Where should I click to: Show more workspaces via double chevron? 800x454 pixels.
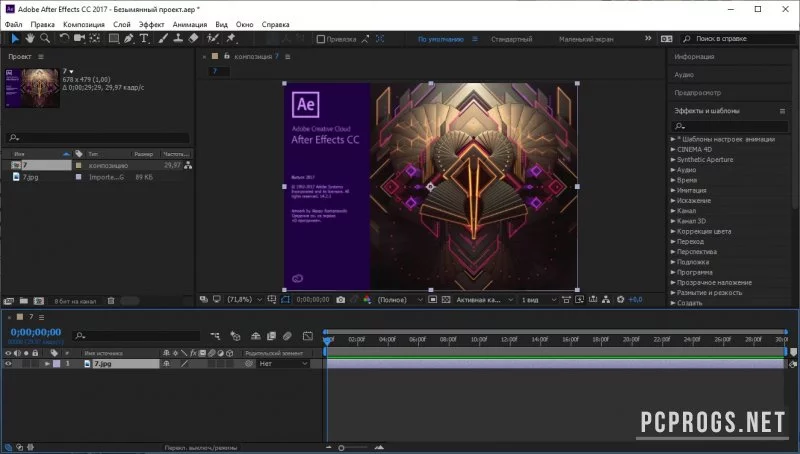[x=648, y=38]
